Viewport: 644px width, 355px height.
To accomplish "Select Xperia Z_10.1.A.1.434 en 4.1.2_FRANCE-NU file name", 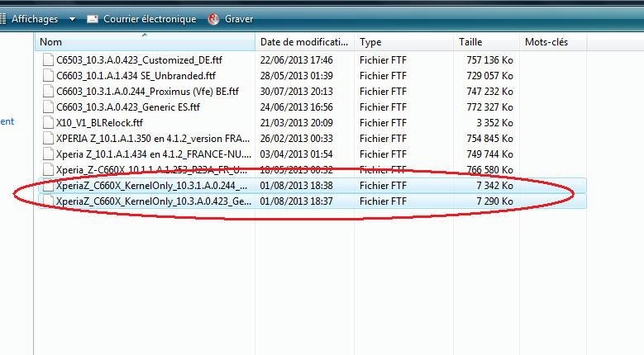I will pyautogui.click(x=154, y=154).
